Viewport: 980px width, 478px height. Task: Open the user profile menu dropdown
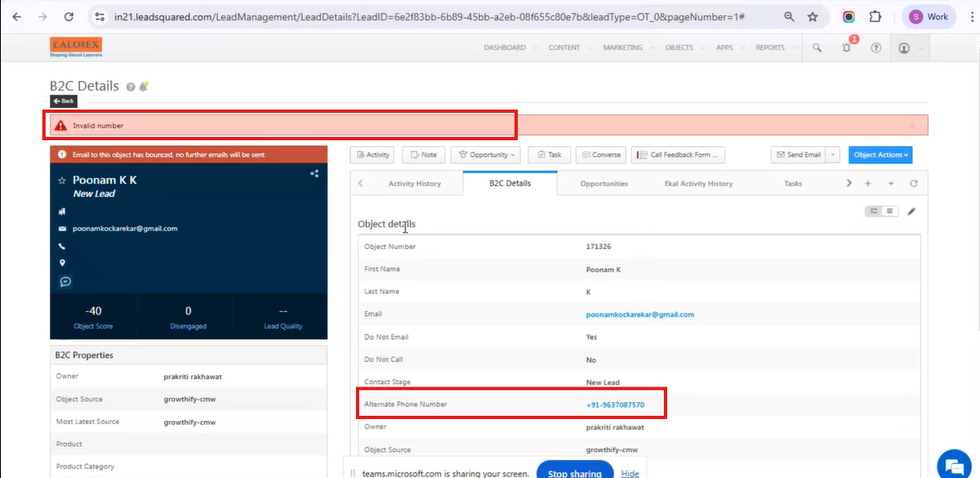click(909, 48)
